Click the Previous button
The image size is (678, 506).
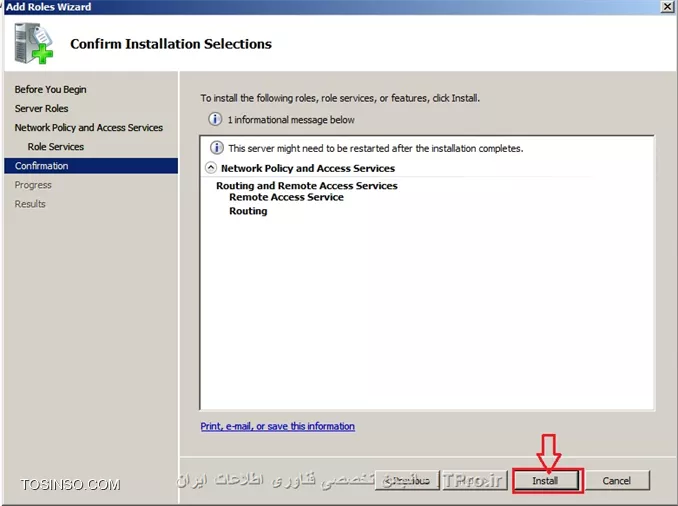pyautogui.click(x=407, y=480)
